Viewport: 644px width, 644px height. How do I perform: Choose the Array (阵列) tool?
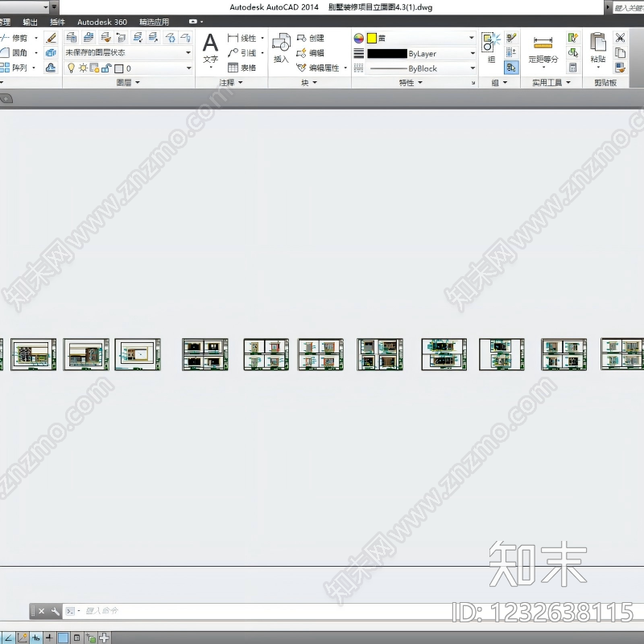point(14,68)
